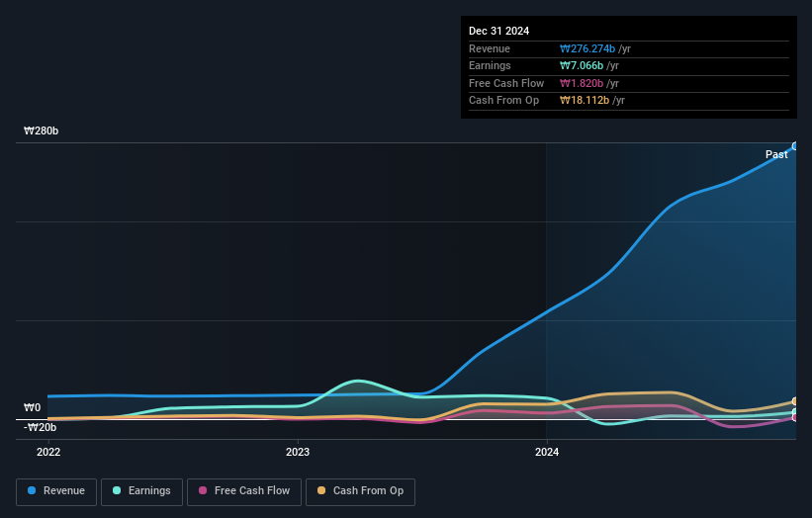Toggle the Revenue legend series
Viewport: 812px width, 518px height.
tap(56, 491)
